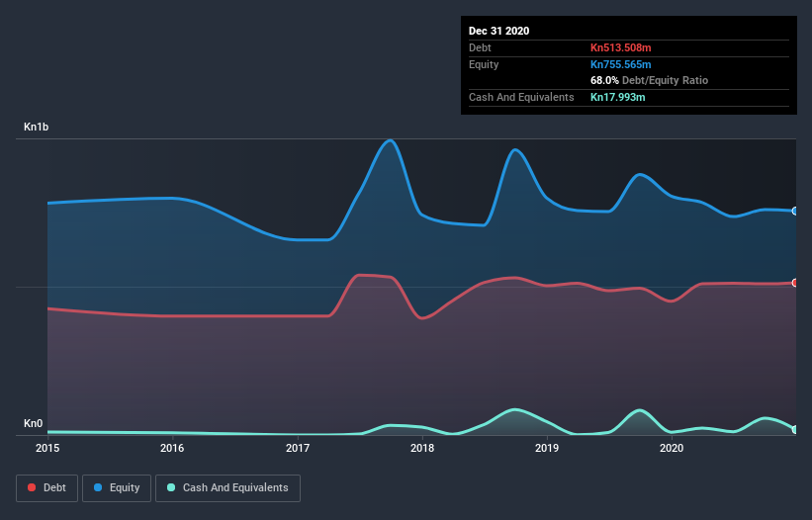Click the Kn17.993m cash value
The width and height of the screenshot is (812, 520).
click(x=618, y=97)
